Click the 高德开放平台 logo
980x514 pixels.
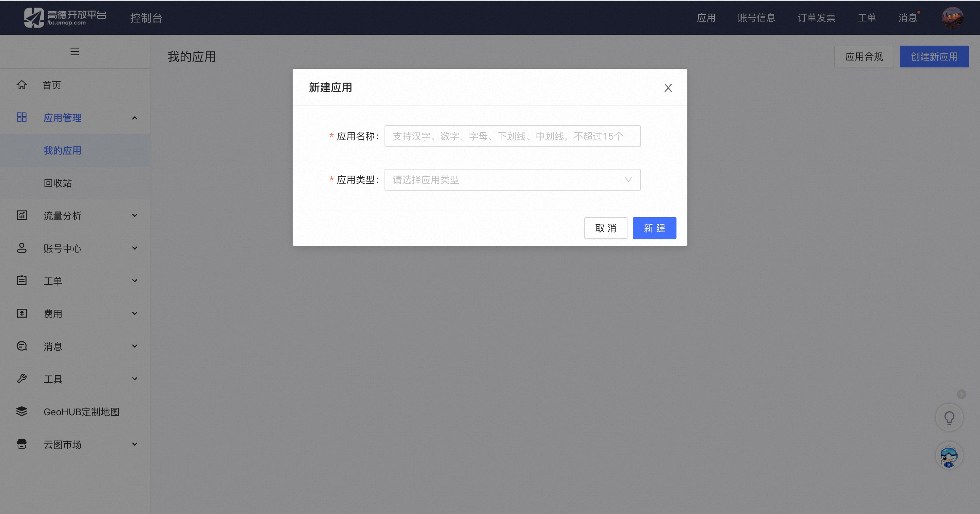65,17
